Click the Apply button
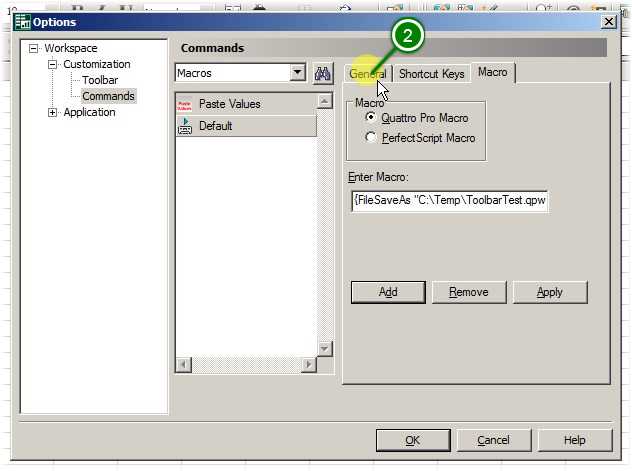The height and width of the screenshot is (471, 632). [x=549, y=292]
